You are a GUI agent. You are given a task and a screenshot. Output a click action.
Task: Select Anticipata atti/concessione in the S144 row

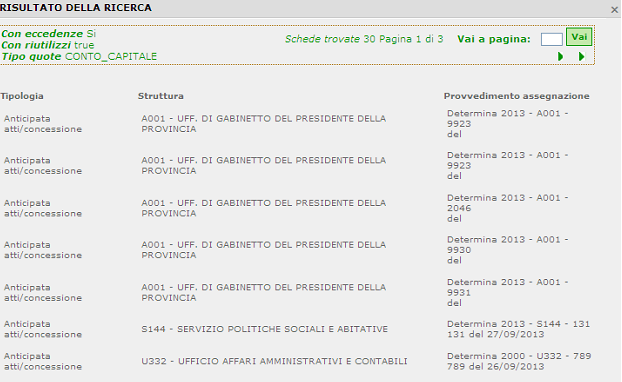pos(43,329)
